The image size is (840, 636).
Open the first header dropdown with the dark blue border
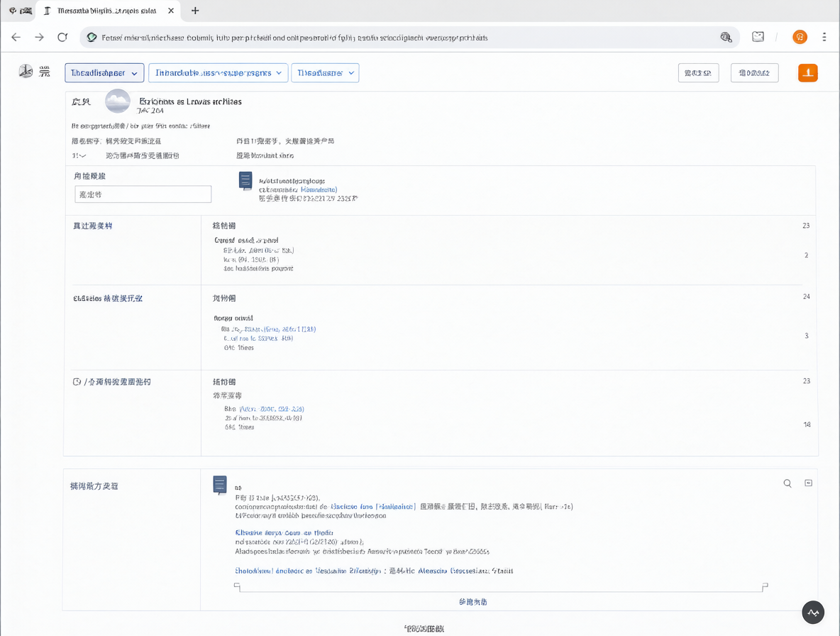pyautogui.click(x=104, y=73)
